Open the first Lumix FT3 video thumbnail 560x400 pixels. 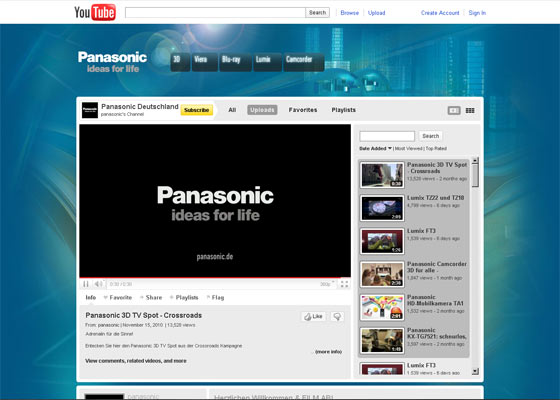pyautogui.click(x=382, y=241)
